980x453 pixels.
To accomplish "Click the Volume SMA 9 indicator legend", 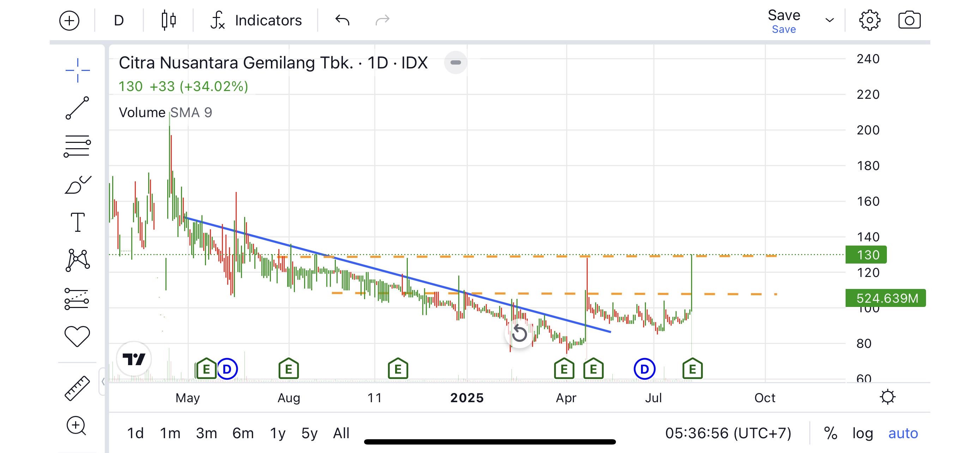I will tap(165, 113).
